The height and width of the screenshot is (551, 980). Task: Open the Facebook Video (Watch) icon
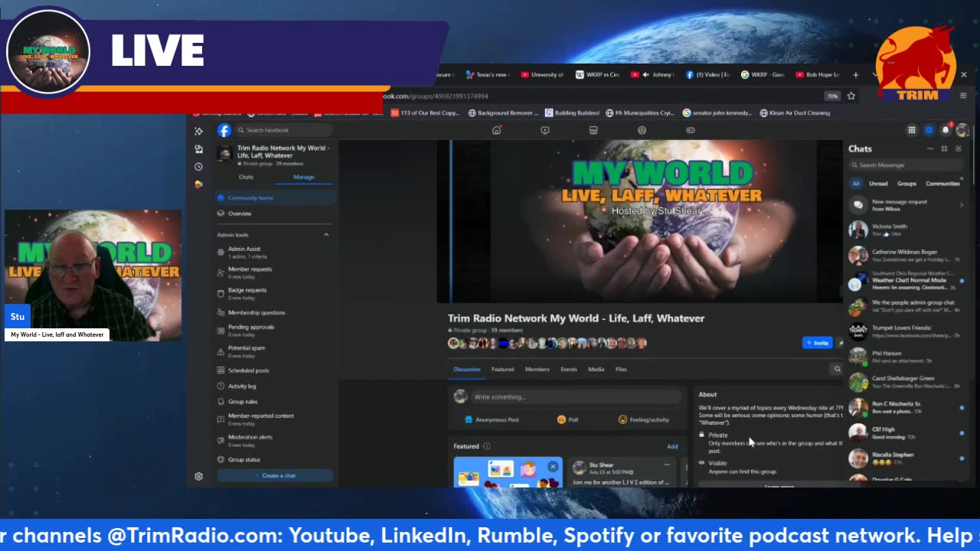pyautogui.click(x=545, y=130)
